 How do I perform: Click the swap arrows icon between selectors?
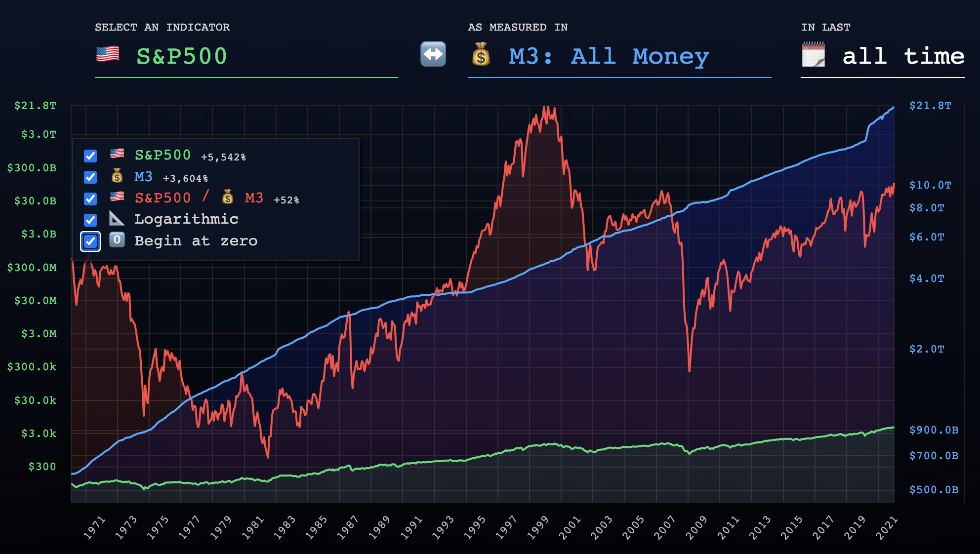[x=433, y=55]
